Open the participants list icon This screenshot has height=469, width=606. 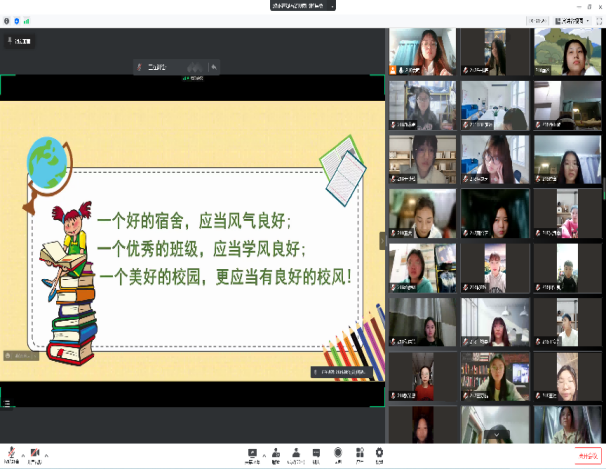[x=295, y=453]
